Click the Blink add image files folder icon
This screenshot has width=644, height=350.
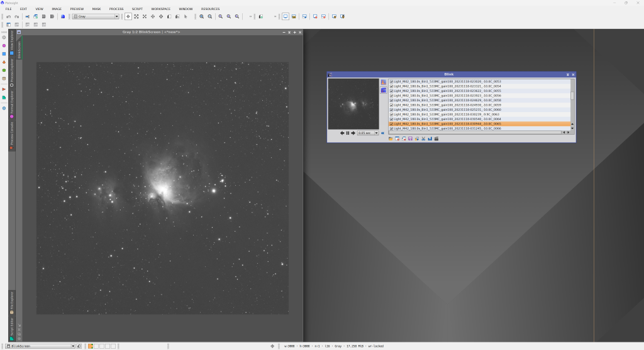391,138
